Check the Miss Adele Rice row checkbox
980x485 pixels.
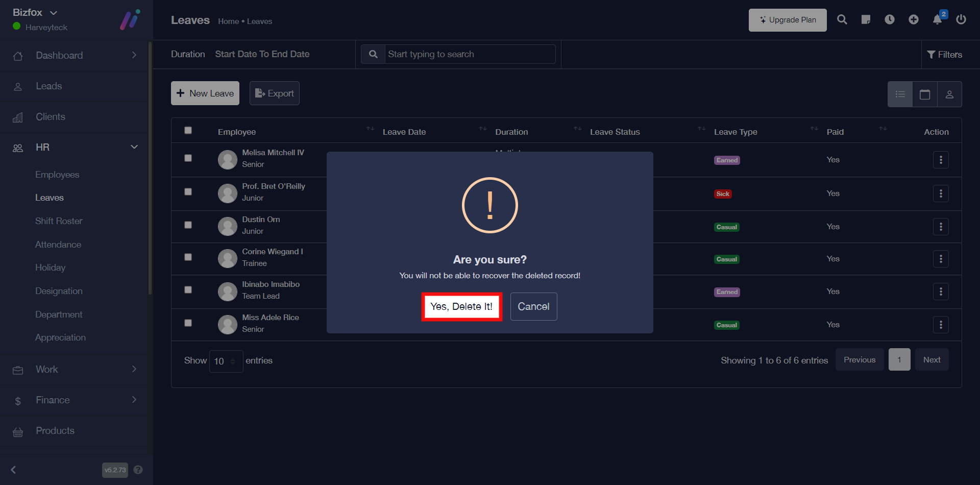[x=188, y=323]
